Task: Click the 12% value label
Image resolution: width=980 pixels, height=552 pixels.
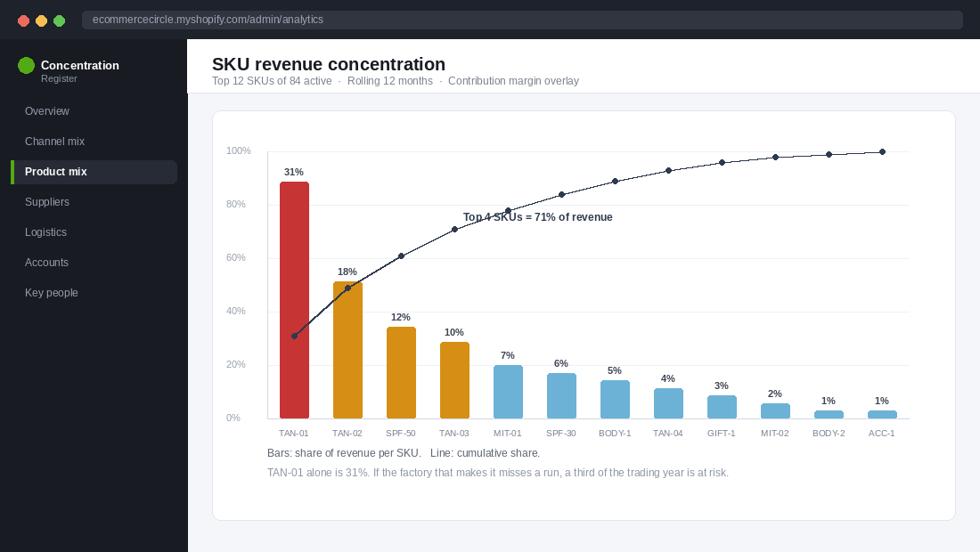Action: (401, 317)
